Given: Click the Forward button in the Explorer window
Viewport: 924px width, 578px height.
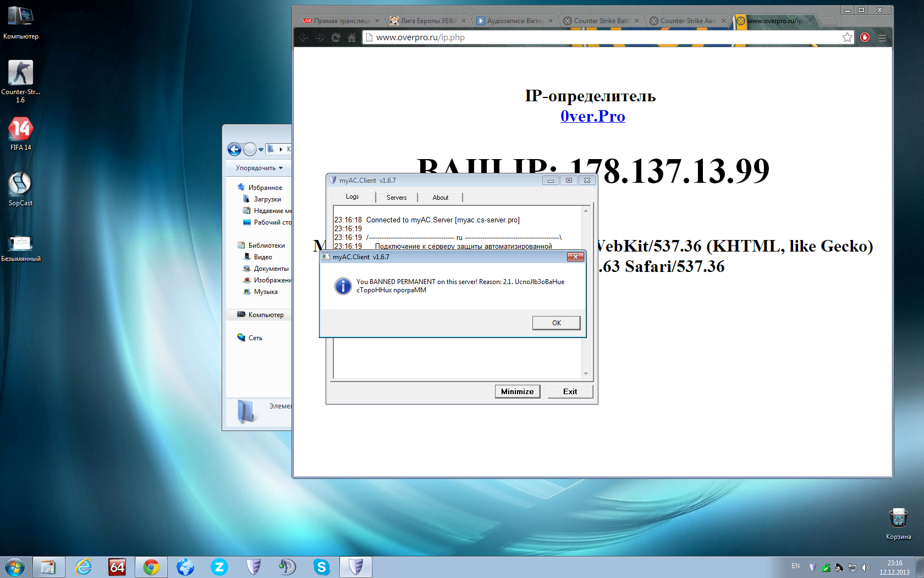Looking at the screenshot, I should 250,149.
